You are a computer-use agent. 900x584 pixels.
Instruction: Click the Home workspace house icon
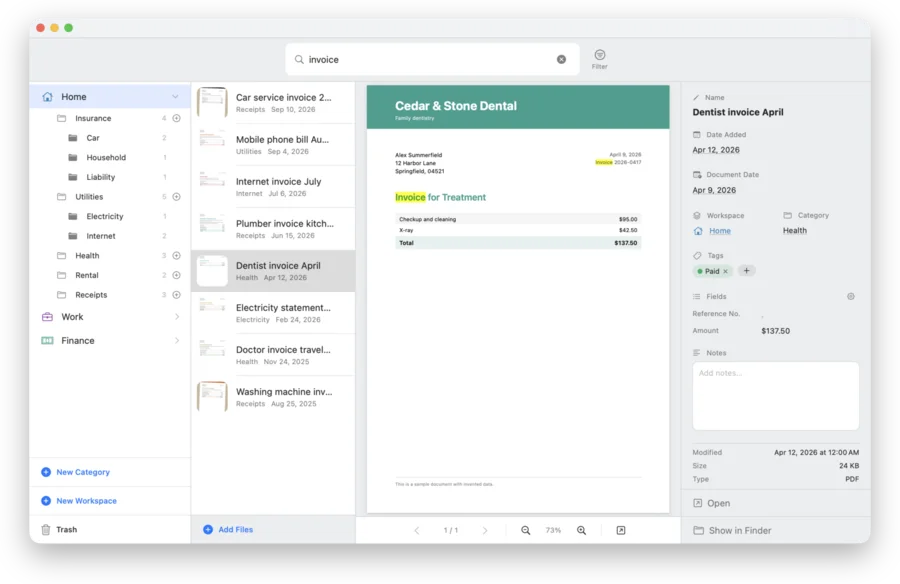pyautogui.click(x=48, y=96)
